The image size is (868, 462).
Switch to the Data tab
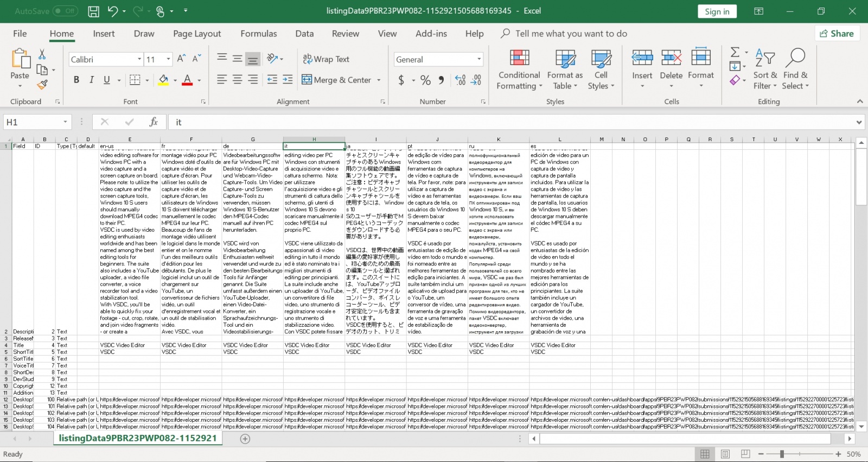click(304, 34)
